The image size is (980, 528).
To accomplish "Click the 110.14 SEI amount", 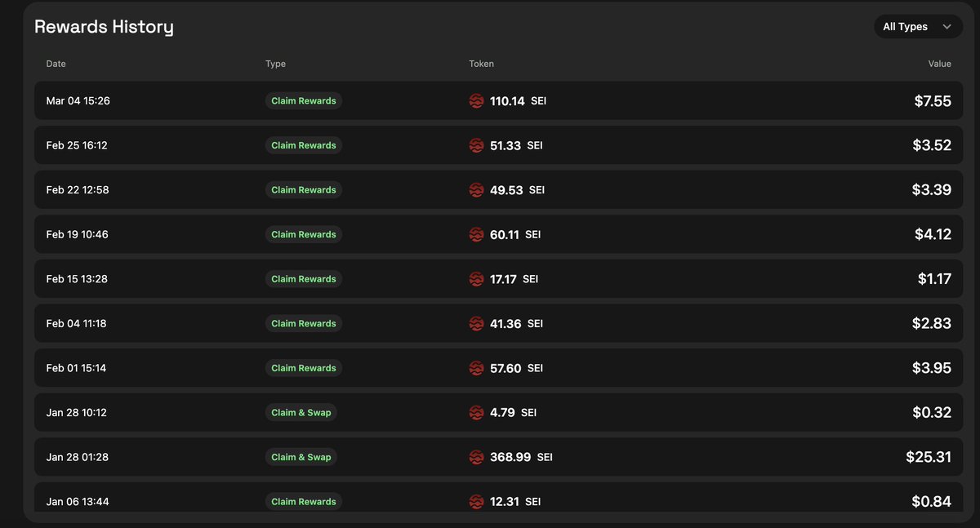I will coord(519,101).
